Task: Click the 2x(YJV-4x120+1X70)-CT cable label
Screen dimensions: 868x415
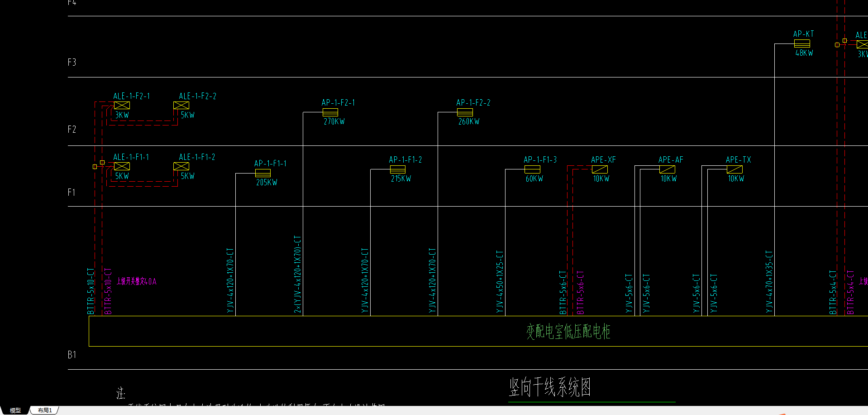Action: pyautogui.click(x=297, y=274)
